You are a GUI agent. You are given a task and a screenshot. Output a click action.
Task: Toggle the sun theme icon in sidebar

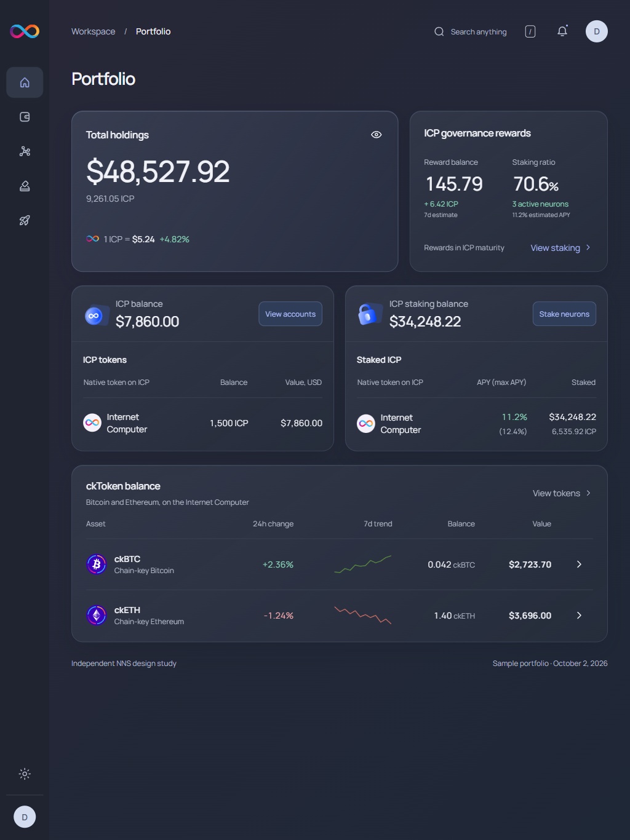click(x=25, y=774)
